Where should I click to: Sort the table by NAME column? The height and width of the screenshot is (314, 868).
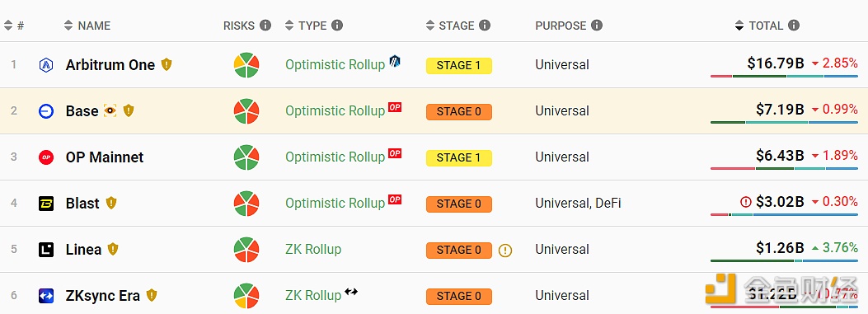[87, 26]
